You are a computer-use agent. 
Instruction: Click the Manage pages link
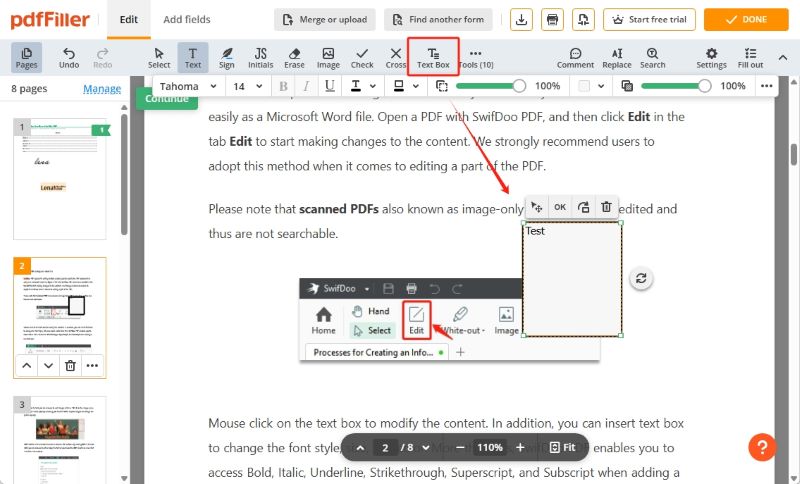click(x=102, y=89)
